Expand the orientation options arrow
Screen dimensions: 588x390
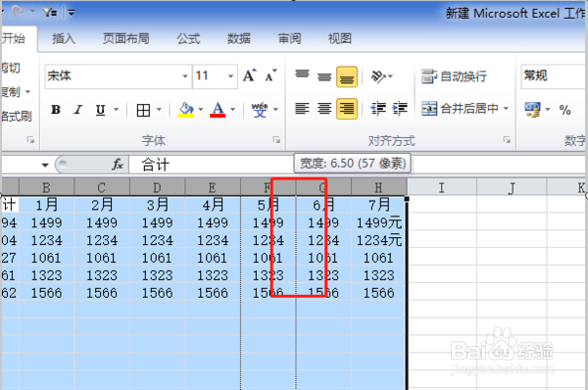pos(390,76)
